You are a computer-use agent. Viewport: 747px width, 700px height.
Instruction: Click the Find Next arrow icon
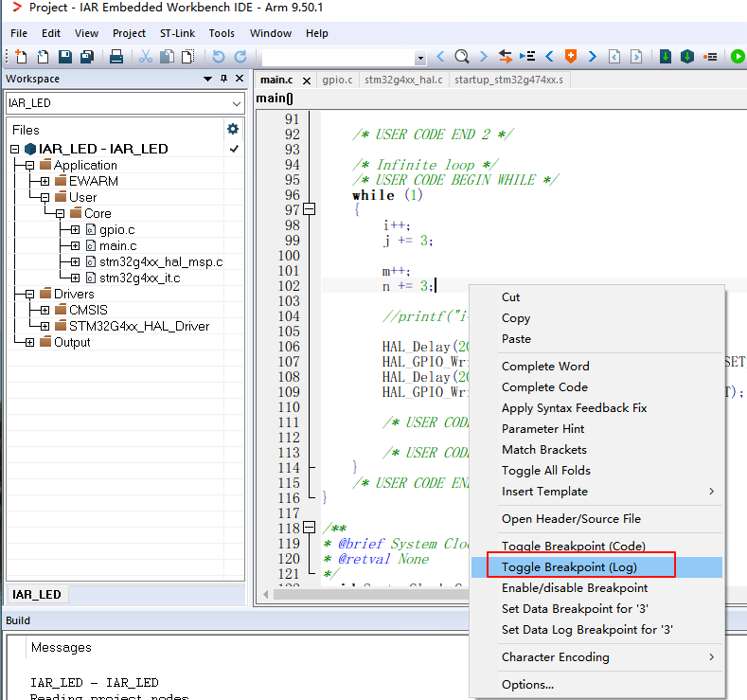[483, 57]
